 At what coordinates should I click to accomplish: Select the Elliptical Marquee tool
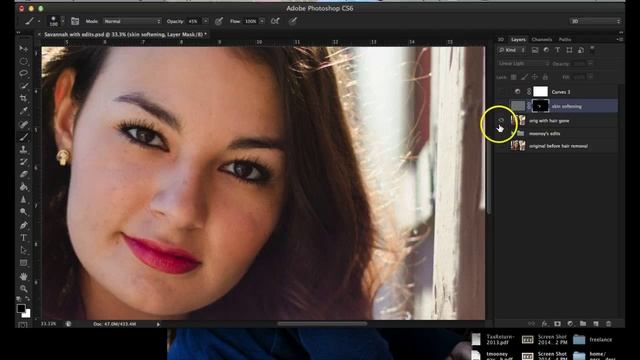click(23, 61)
